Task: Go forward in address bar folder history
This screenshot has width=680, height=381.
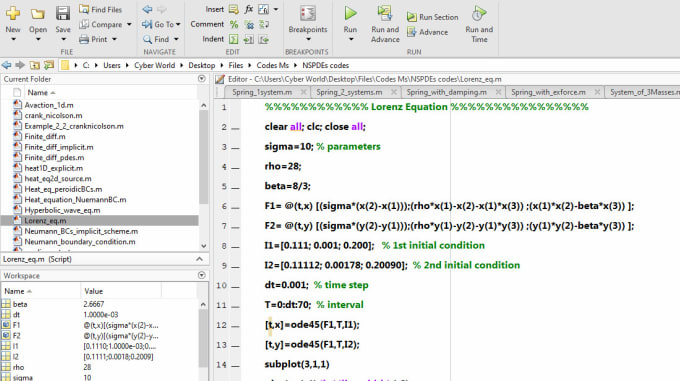Action: click(20, 65)
